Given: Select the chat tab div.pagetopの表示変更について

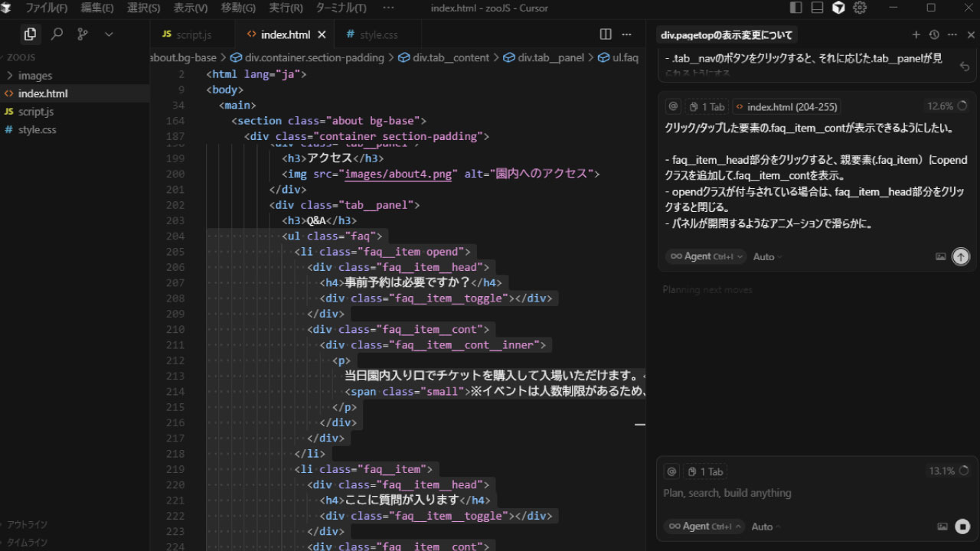Looking at the screenshot, I should pyautogui.click(x=727, y=35).
